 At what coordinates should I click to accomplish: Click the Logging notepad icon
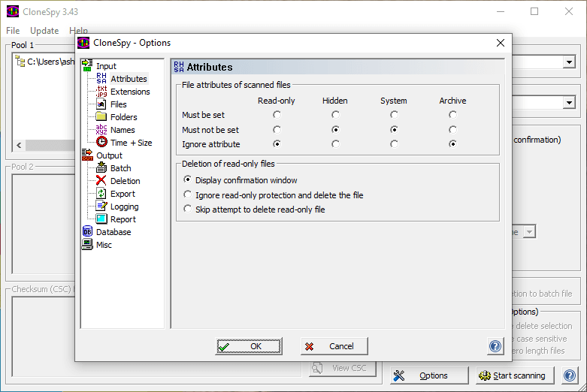click(101, 206)
